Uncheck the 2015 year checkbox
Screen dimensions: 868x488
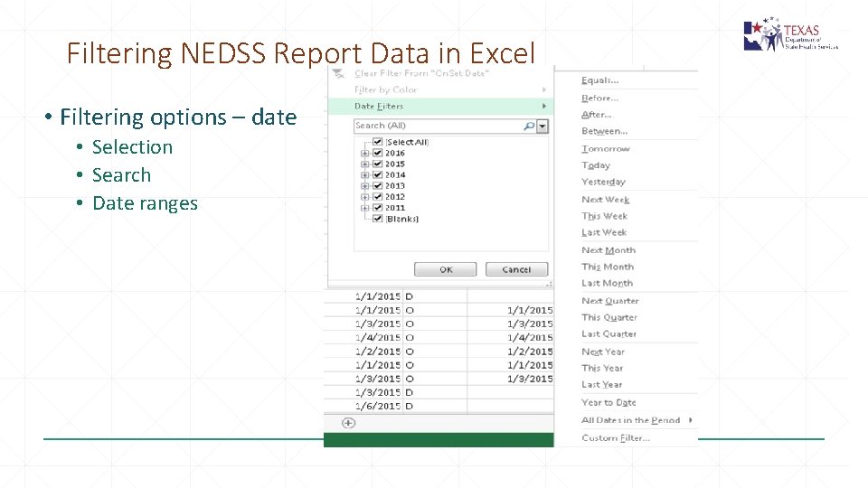[378, 164]
